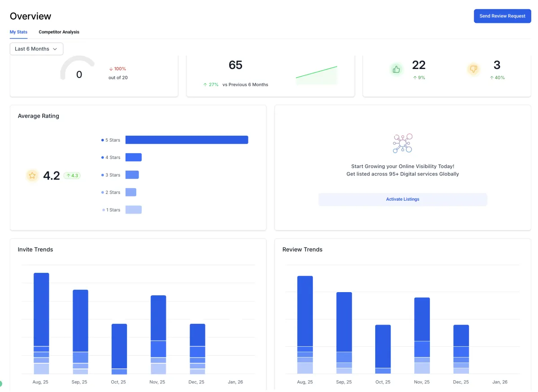Select the 1 Stars rating bar

point(134,210)
